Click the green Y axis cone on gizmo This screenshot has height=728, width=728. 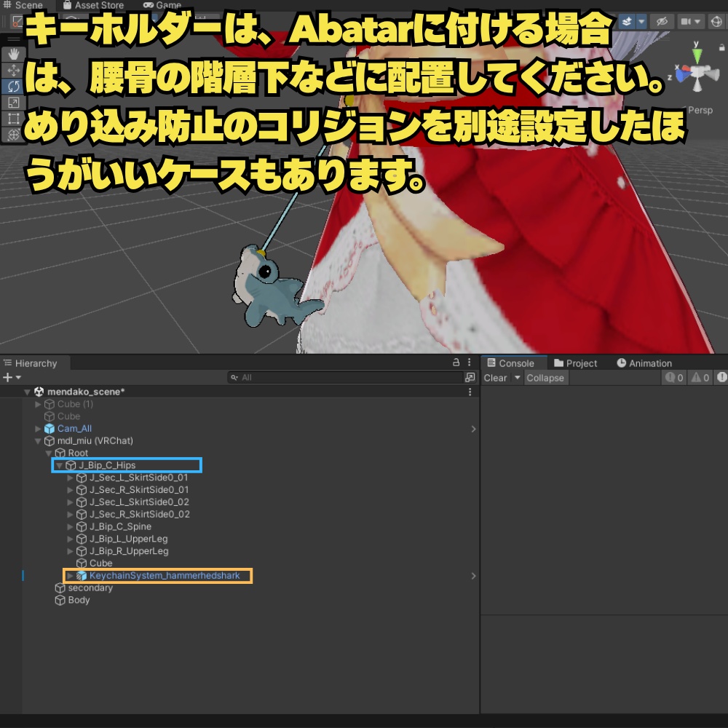[x=697, y=56]
